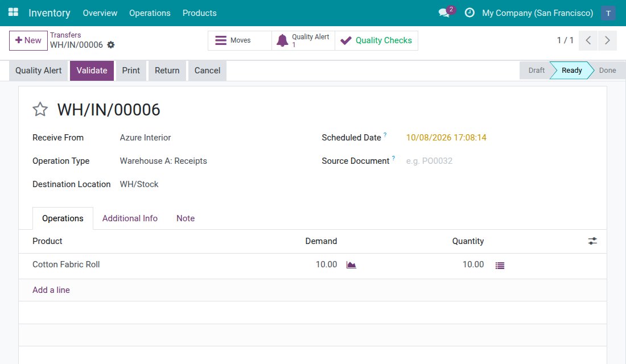626x364 pixels.
Task: Open the user avatar menu
Action: point(608,13)
